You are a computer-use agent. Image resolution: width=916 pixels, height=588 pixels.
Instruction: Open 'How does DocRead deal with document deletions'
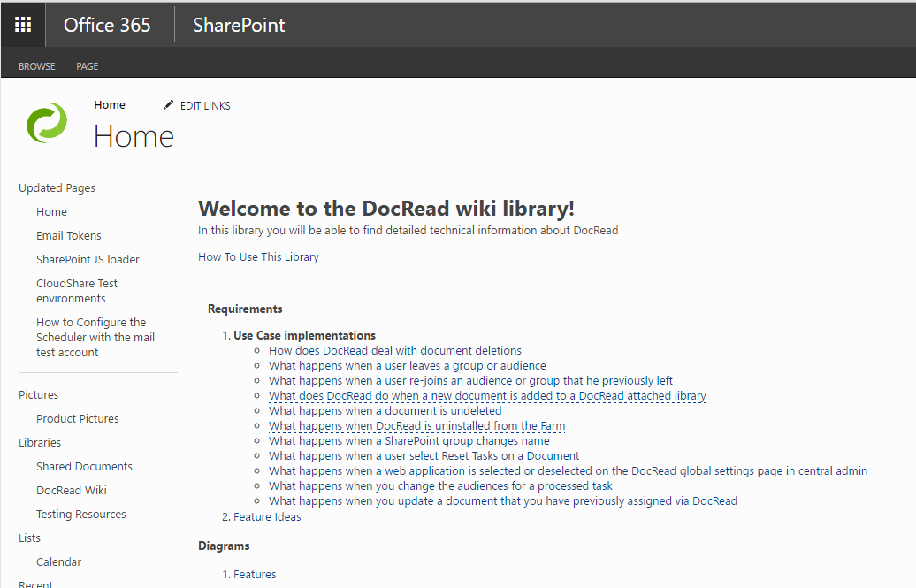point(395,351)
